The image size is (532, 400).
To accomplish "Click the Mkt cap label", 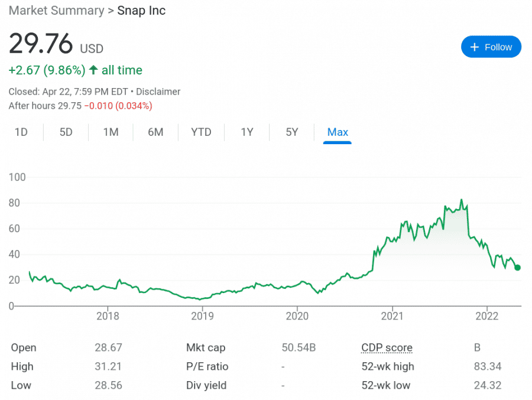I will coord(206,348).
